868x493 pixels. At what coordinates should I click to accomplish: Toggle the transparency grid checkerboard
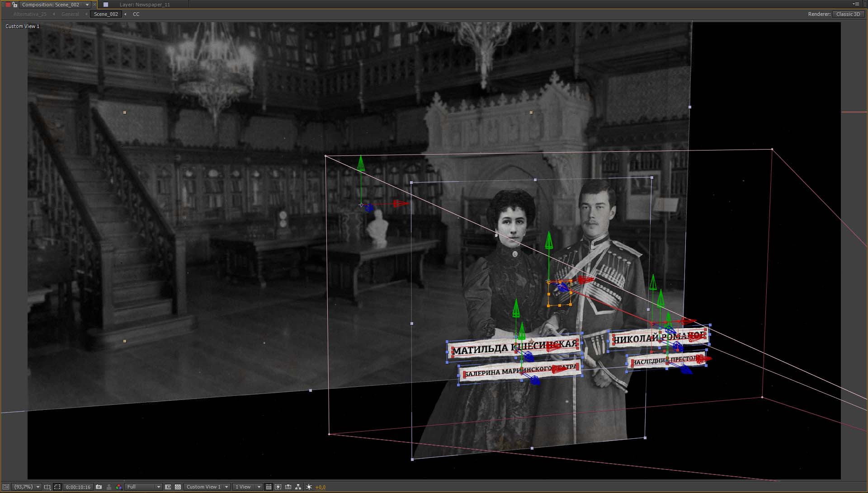[178, 487]
